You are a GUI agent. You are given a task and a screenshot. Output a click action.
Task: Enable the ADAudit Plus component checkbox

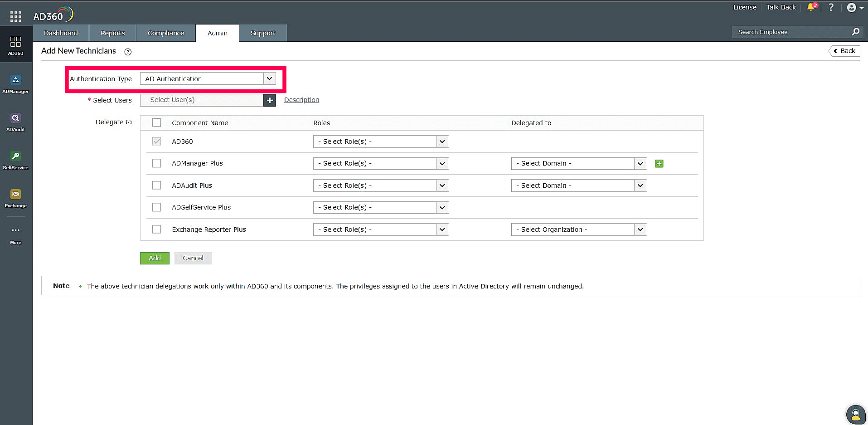tap(156, 185)
